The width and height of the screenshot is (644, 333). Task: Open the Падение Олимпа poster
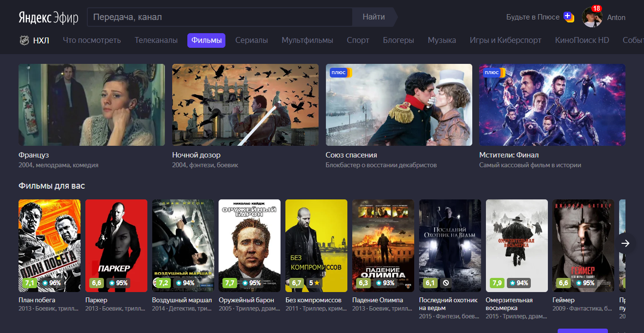(x=383, y=246)
